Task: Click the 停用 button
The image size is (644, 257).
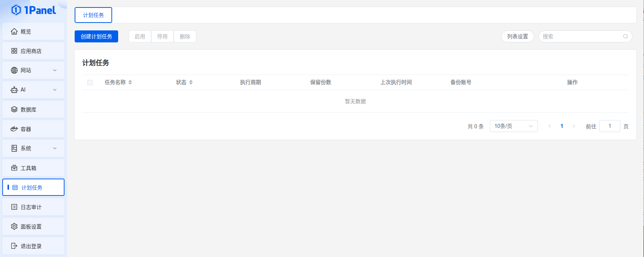Action: coord(162,36)
